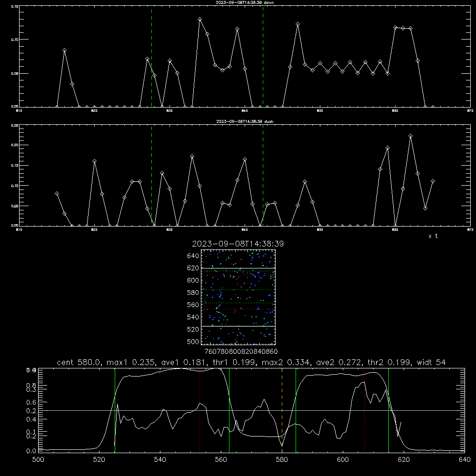Click the '640' x-axis label of the bottom plot

[x=465, y=460]
